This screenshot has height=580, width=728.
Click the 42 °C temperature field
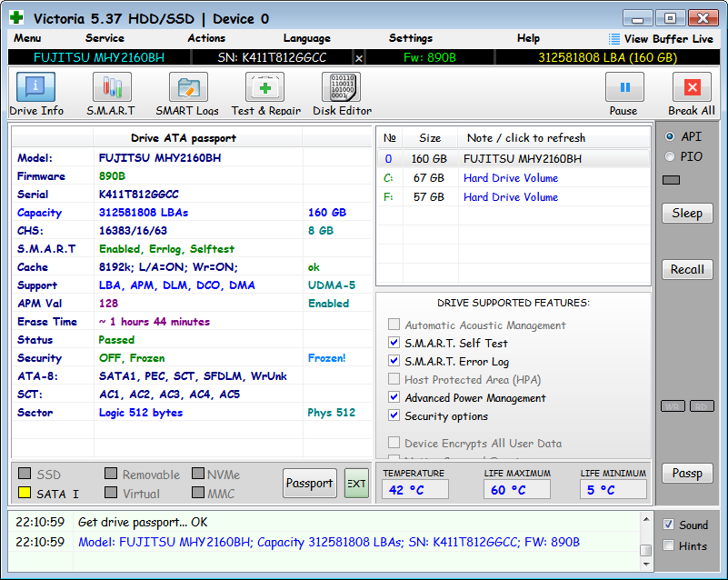pyautogui.click(x=414, y=489)
